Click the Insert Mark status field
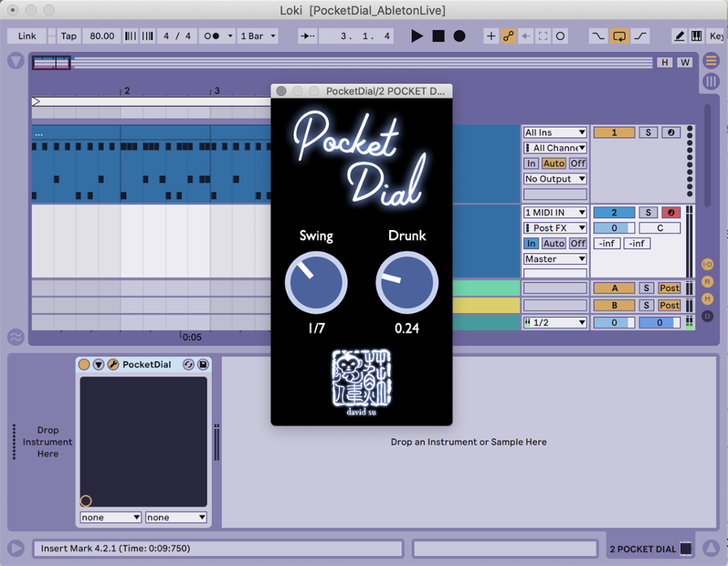The width and height of the screenshot is (728, 566). click(217, 549)
